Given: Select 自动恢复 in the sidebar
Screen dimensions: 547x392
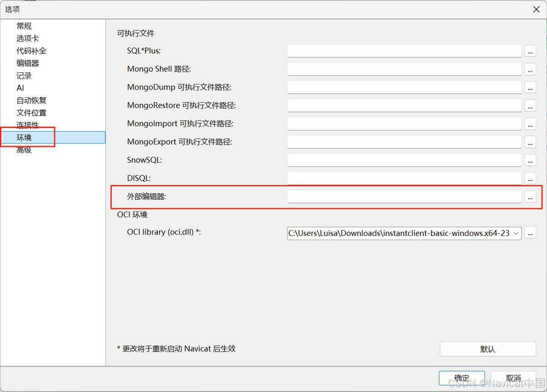Looking at the screenshot, I should 31,100.
